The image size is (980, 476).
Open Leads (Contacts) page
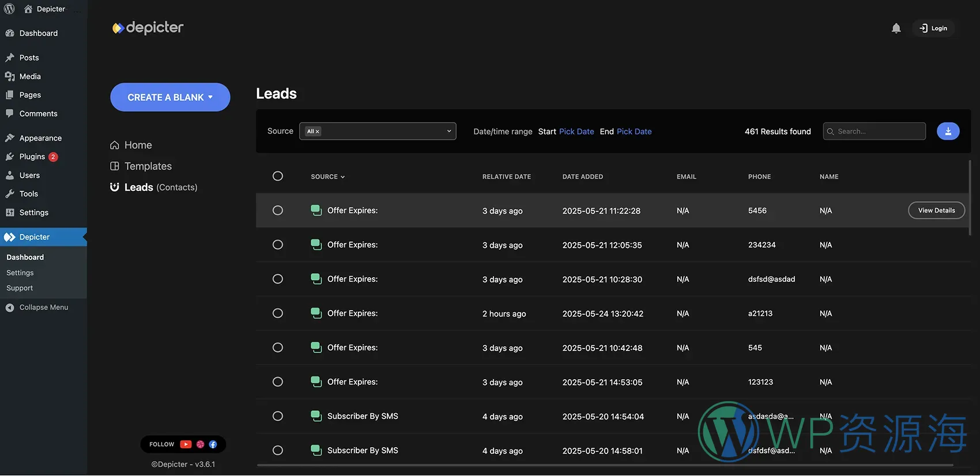tap(153, 187)
